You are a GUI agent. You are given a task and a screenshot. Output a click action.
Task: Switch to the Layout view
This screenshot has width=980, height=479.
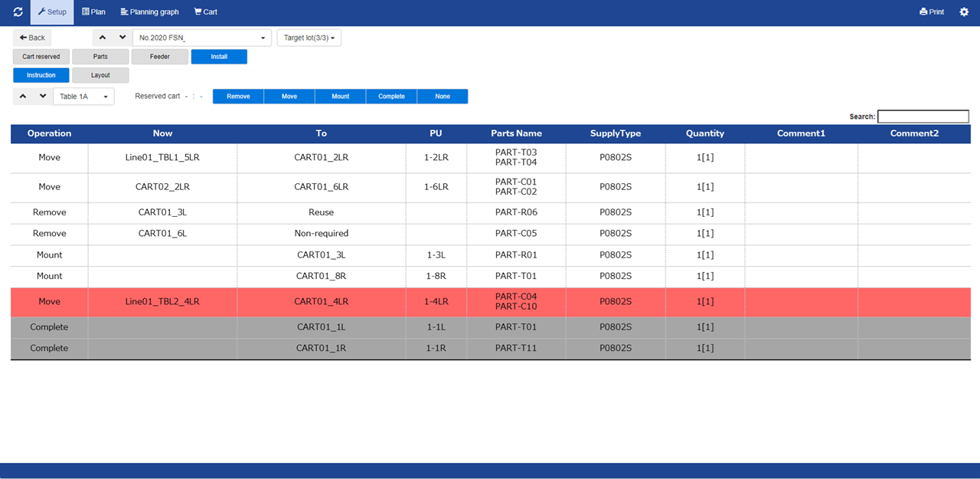[100, 75]
